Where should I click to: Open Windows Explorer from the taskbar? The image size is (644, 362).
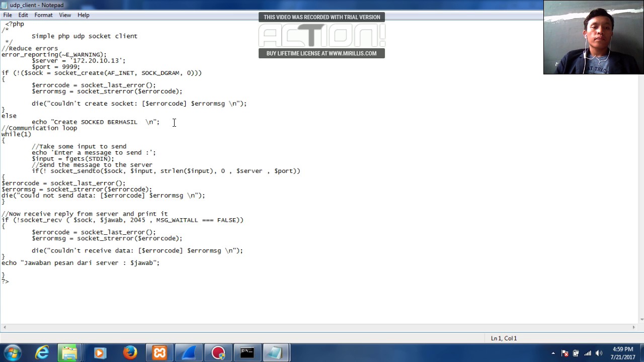[x=69, y=353]
